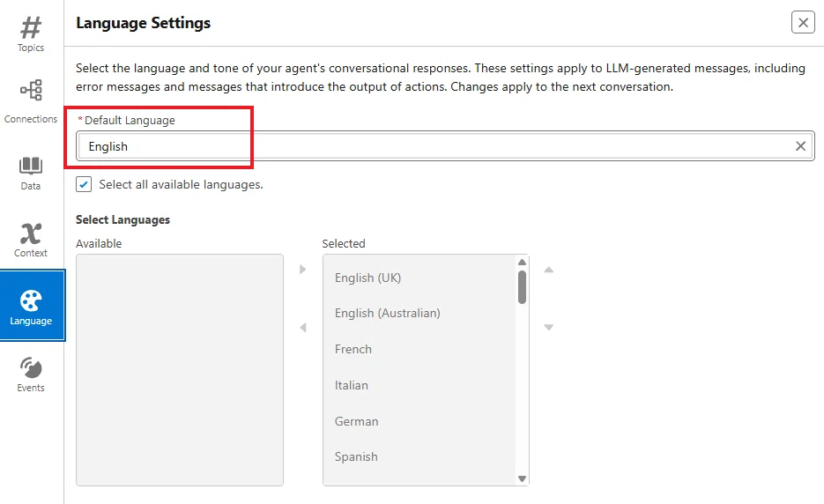Viewport: 824px width, 504px height.
Task: Move selected language down in order
Action: [549, 327]
